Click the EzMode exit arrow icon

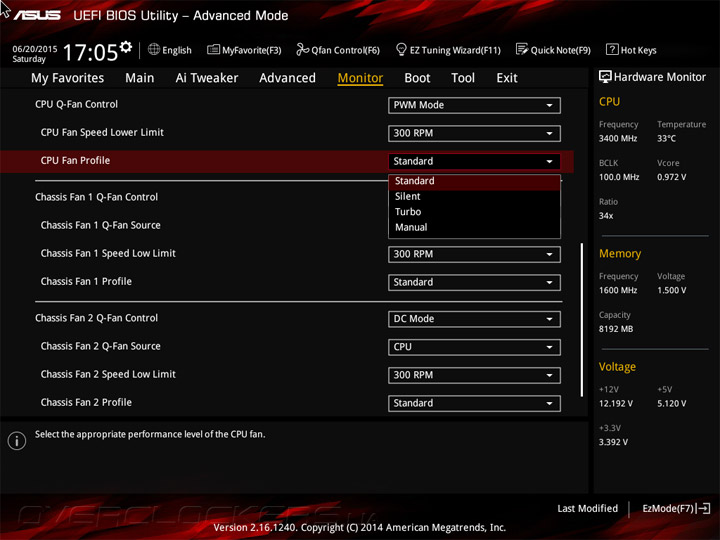(x=704, y=509)
